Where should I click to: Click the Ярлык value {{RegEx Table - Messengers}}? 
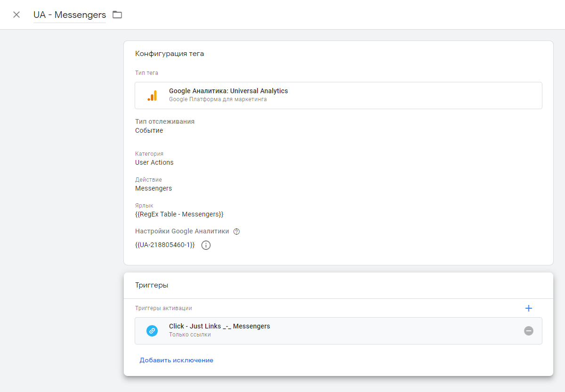pos(179,214)
